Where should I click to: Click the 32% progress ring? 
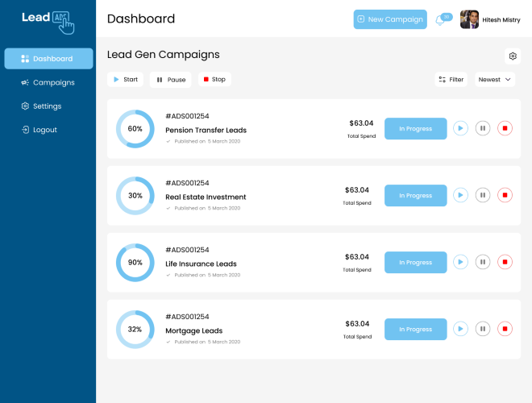tap(135, 330)
